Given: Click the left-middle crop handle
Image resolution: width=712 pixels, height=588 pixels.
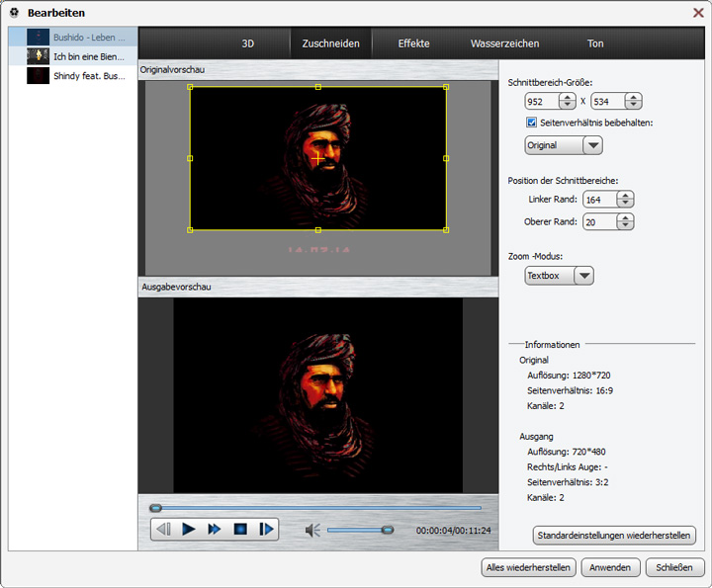Looking at the screenshot, I should [x=190, y=158].
